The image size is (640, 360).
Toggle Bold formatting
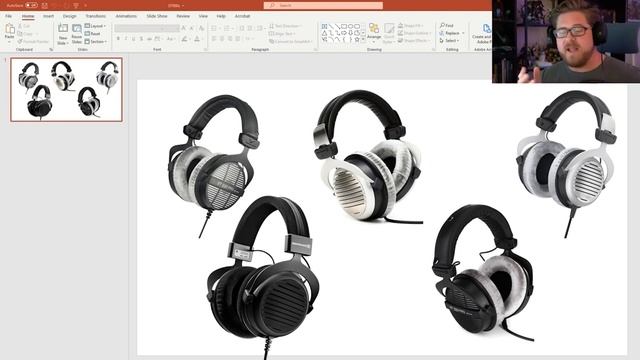coord(118,39)
